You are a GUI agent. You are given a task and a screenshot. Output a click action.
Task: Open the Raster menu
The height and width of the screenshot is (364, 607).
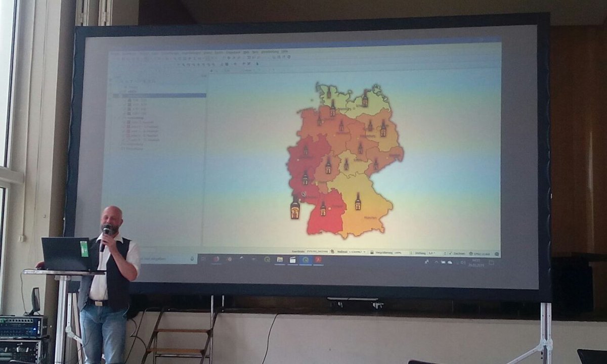tap(219, 52)
